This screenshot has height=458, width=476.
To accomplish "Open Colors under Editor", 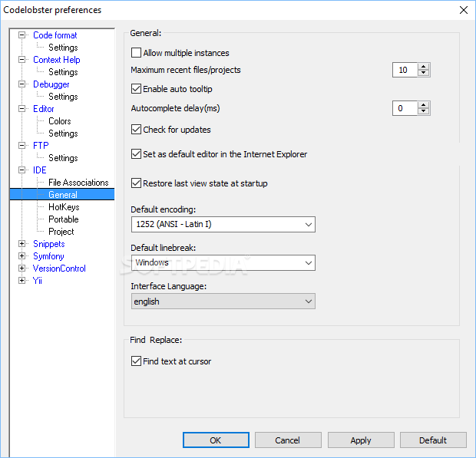I will point(60,121).
